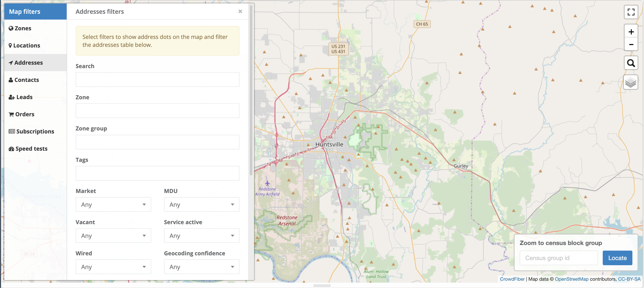This screenshot has height=288, width=644.
Task: Zoom out with the minus button
Action: pos(631,44)
